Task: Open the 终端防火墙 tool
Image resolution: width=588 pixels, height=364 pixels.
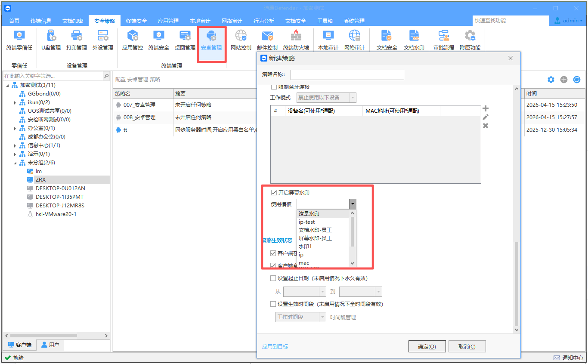Action: [x=296, y=40]
